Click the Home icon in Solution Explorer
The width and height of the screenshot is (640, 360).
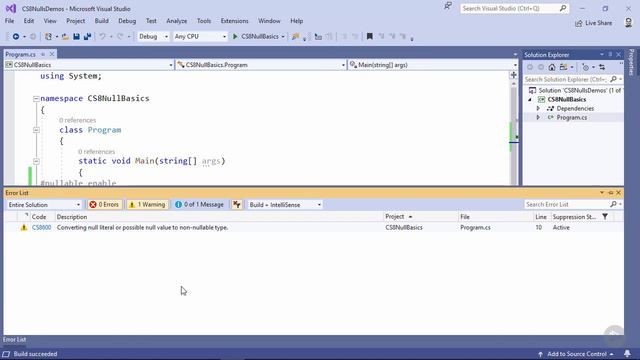pos(552,67)
